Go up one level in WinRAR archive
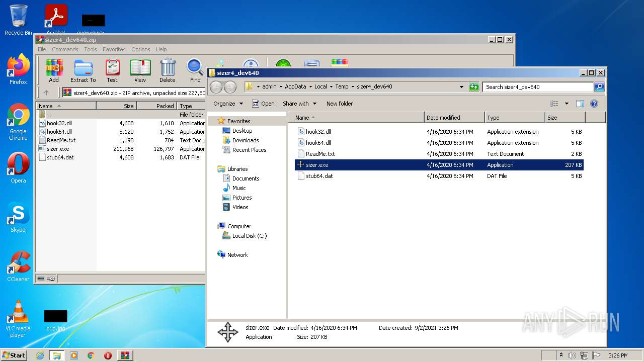The image size is (644, 362). pos(46,93)
